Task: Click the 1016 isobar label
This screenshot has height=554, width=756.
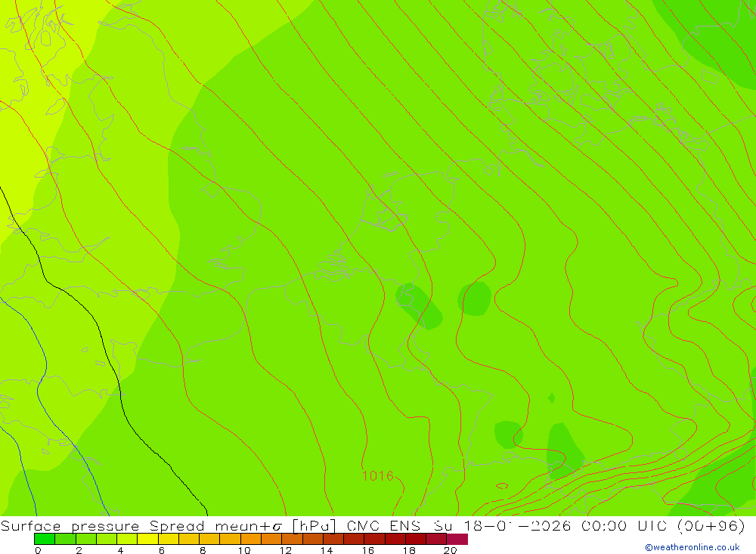Action: (x=378, y=476)
